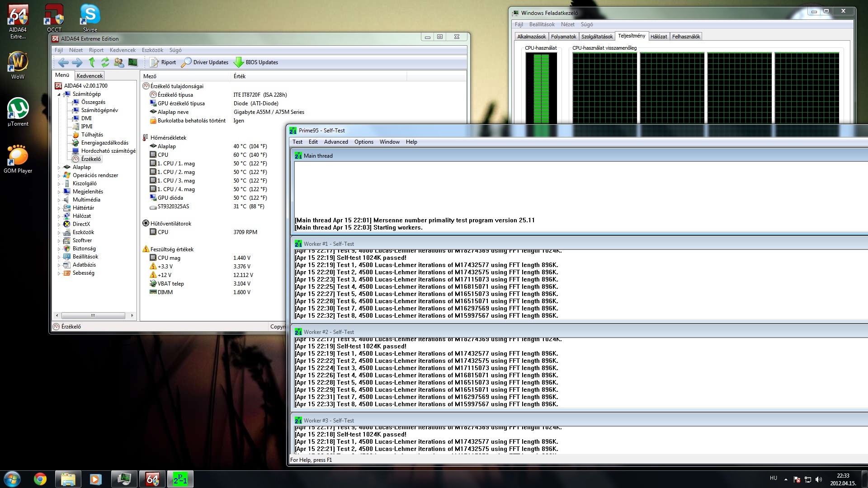The width and height of the screenshot is (868, 488).
Task: Click the CPU fan 3709 RPM row
Action: pos(212,232)
